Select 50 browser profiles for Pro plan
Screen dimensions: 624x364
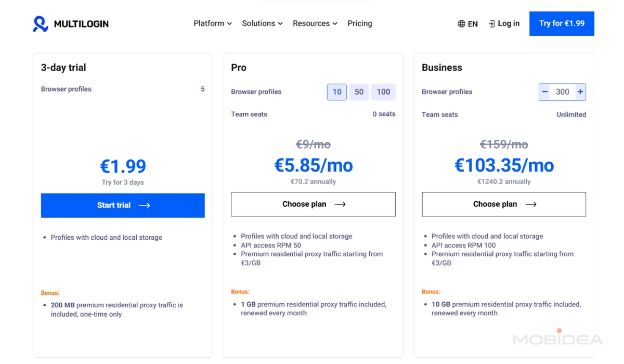[x=359, y=92]
